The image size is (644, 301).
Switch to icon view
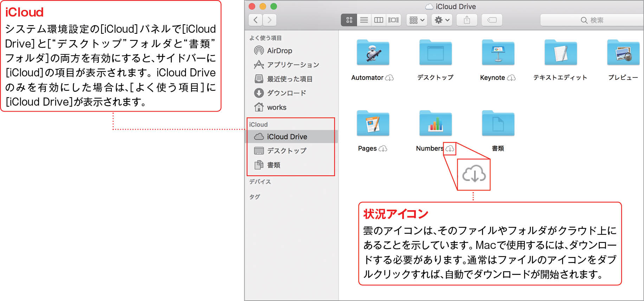click(349, 20)
